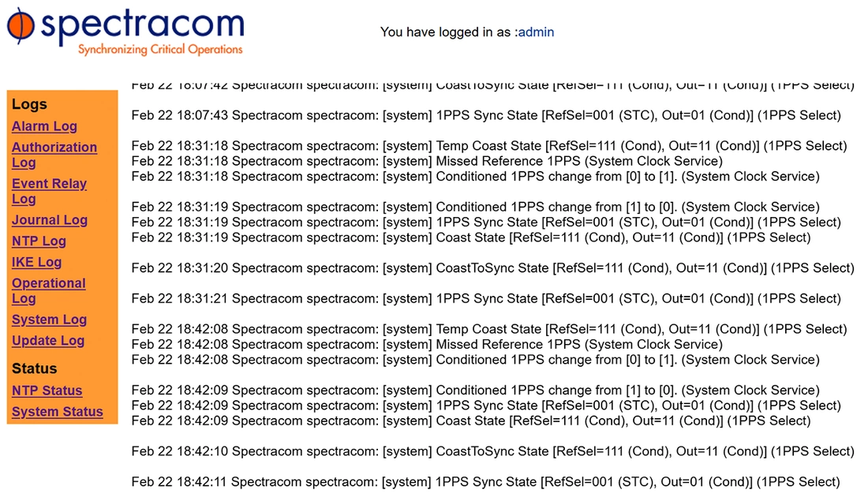Open the Alarm Log link

[44, 126]
